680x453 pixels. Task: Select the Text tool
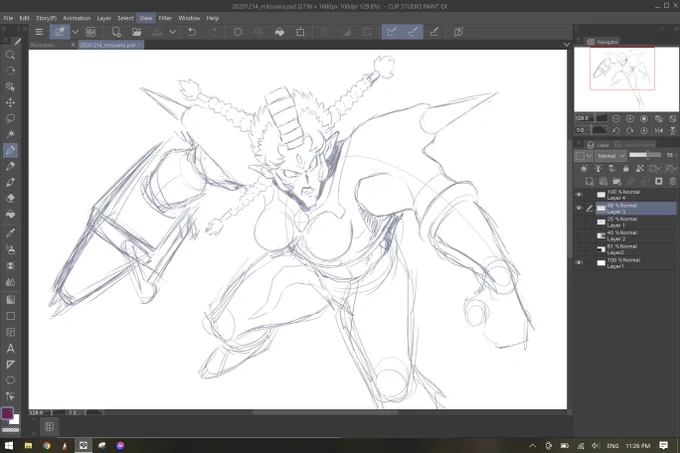(10, 349)
